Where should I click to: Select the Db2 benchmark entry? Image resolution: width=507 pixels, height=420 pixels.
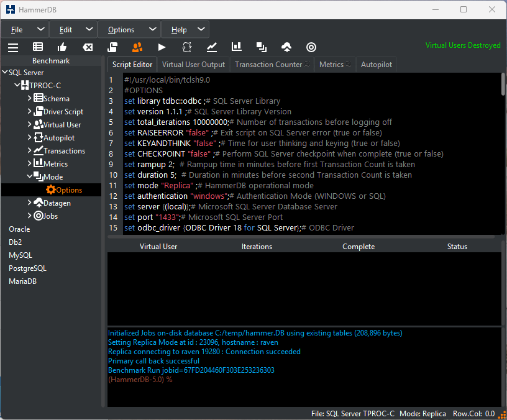click(15, 242)
